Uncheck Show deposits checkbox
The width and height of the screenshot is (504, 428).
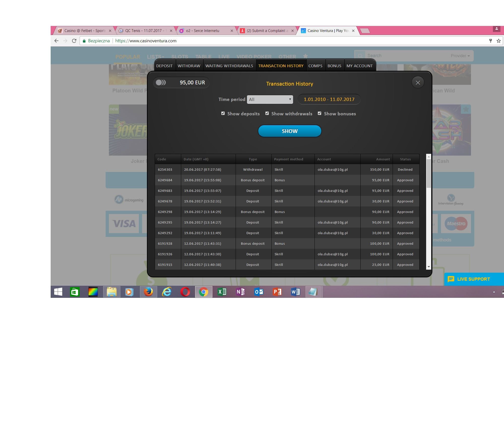pyautogui.click(x=223, y=113)
